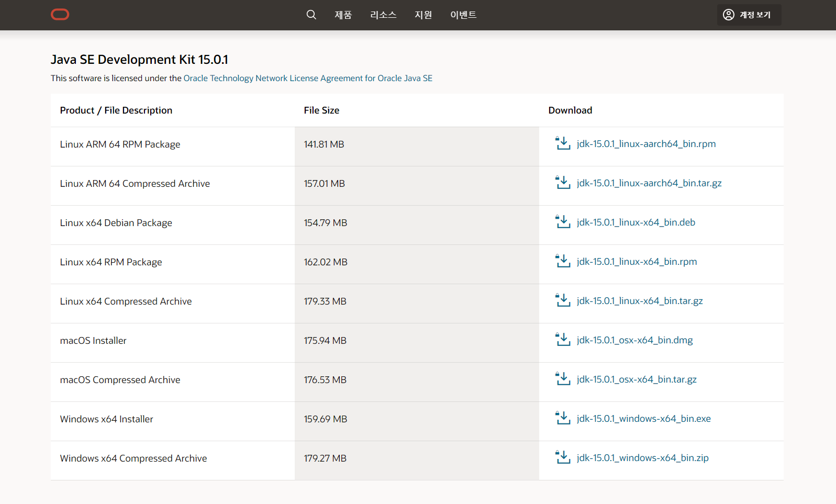Download jdk-15.0.1_linux-x64_bin.deb link
The image size is (836, 504).
[636, 222]
